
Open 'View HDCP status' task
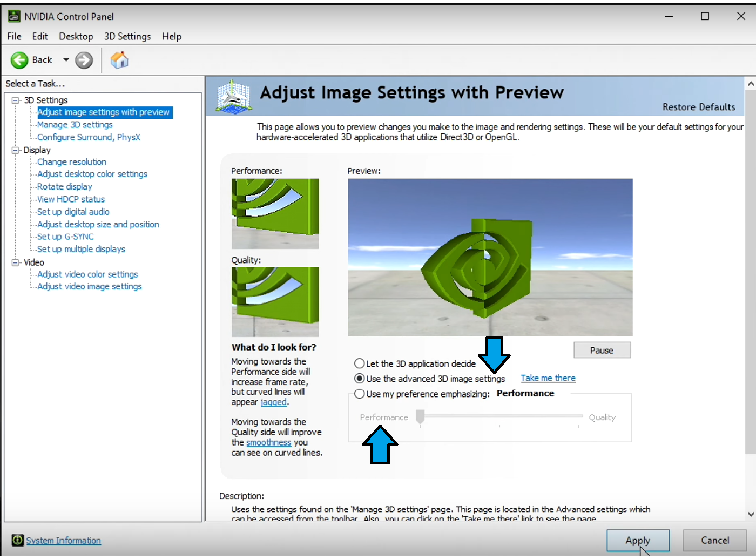(71, 199)
